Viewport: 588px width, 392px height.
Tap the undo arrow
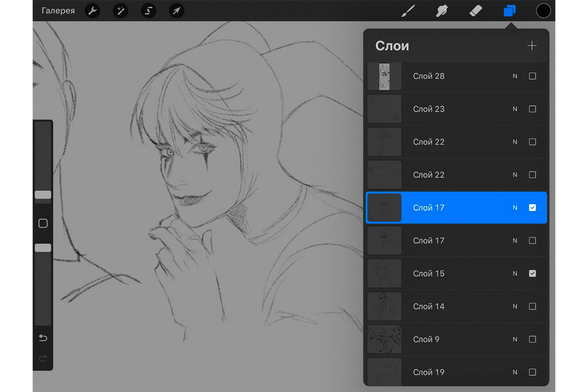43,338
